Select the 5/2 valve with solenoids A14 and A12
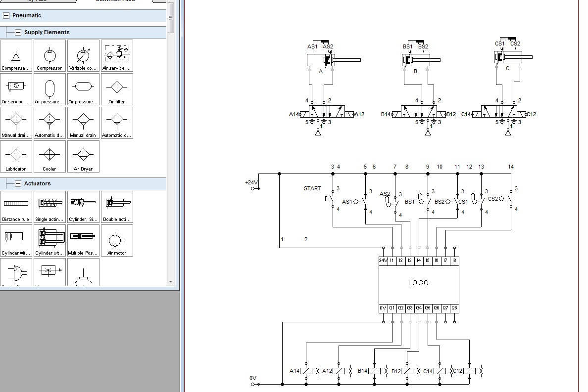 [327, 112]
